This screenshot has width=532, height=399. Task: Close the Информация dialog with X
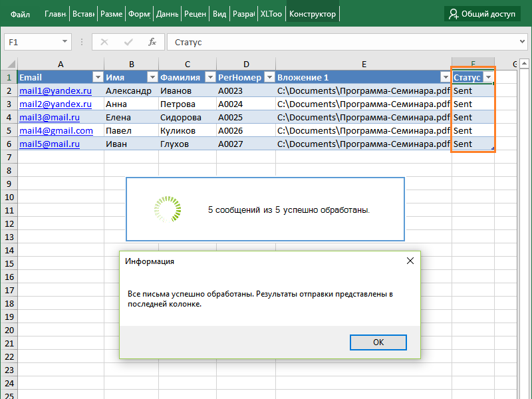[410, 261]
